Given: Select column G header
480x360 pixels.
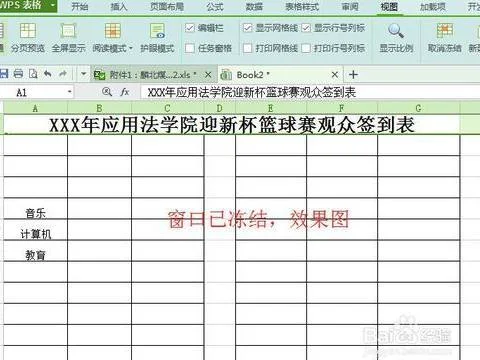Looking at the screenshot, I should tap(419, 108).
